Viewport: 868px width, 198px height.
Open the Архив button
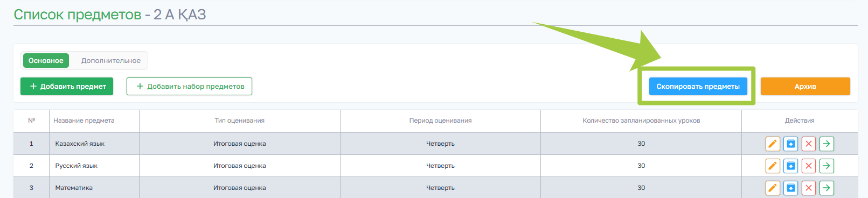pos(805,86)
